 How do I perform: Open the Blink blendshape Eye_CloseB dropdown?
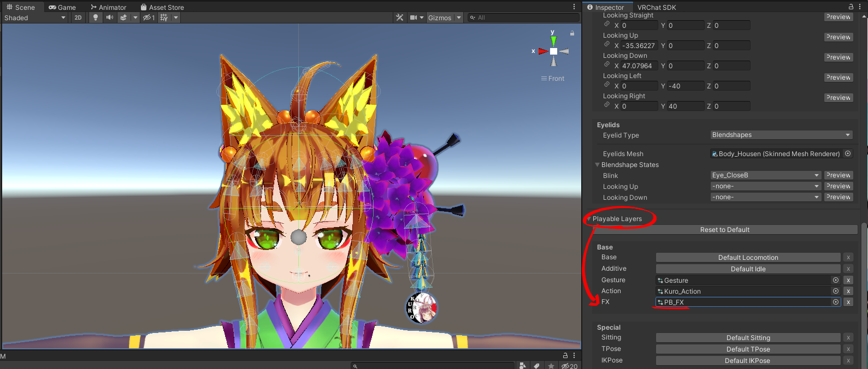[765, 175]
